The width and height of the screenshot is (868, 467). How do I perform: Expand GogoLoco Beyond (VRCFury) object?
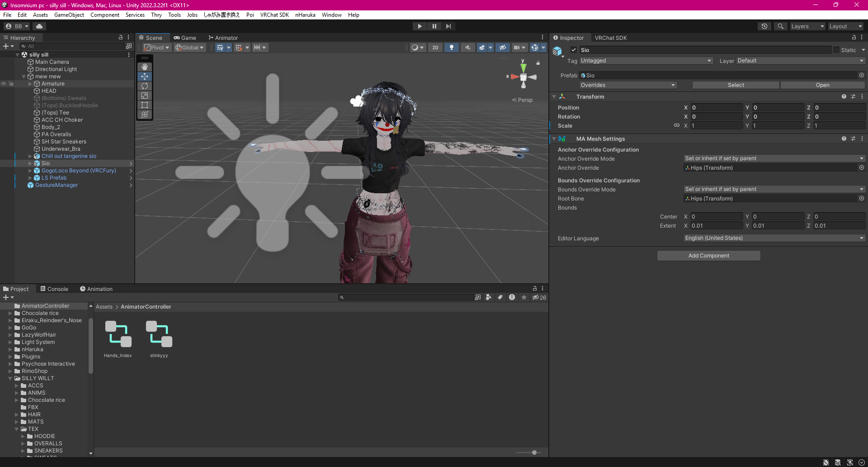coord(30,171)
